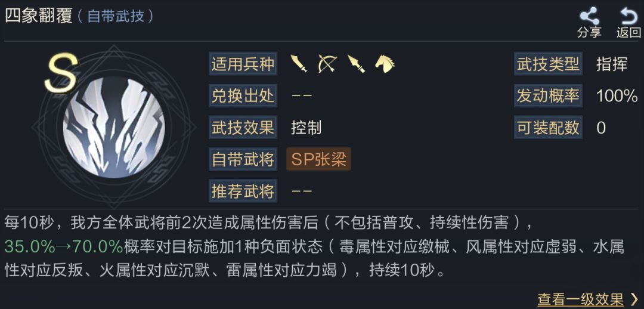
Task: Select the spear troop icon
Action: (356, 63)
